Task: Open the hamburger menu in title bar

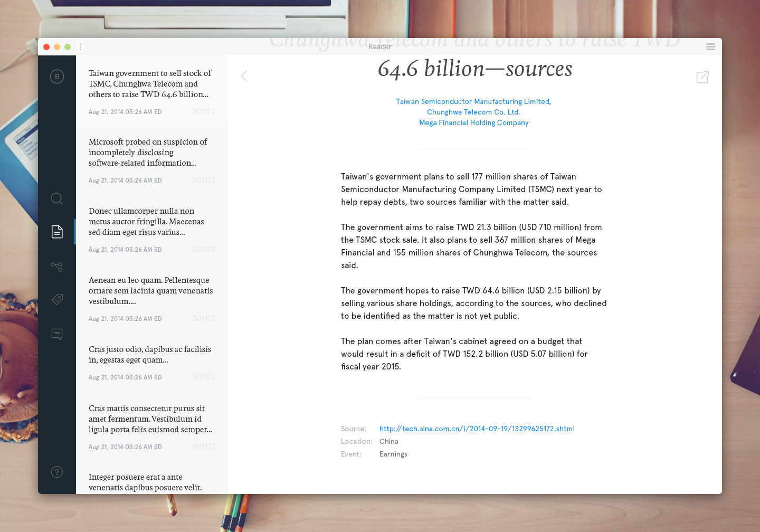Action: click(x=710, y=47)
